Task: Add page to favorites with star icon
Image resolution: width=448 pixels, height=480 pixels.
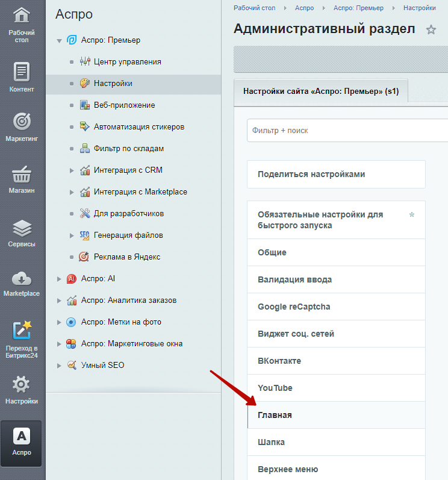Action: click(431, 30)
